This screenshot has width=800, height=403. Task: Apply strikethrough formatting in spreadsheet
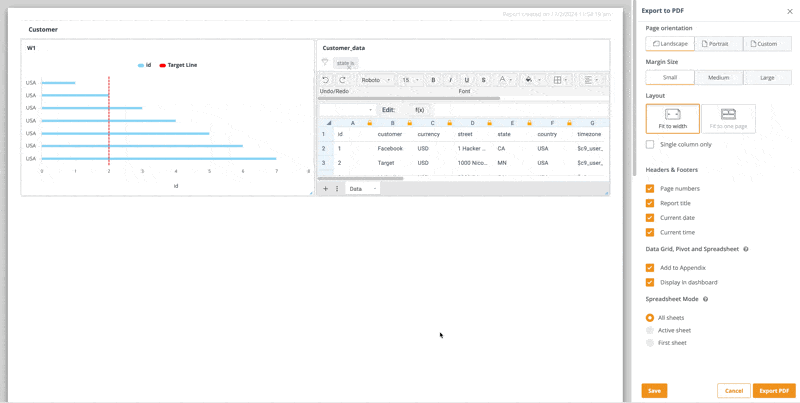pyautogui.click(x=484, y=80)
